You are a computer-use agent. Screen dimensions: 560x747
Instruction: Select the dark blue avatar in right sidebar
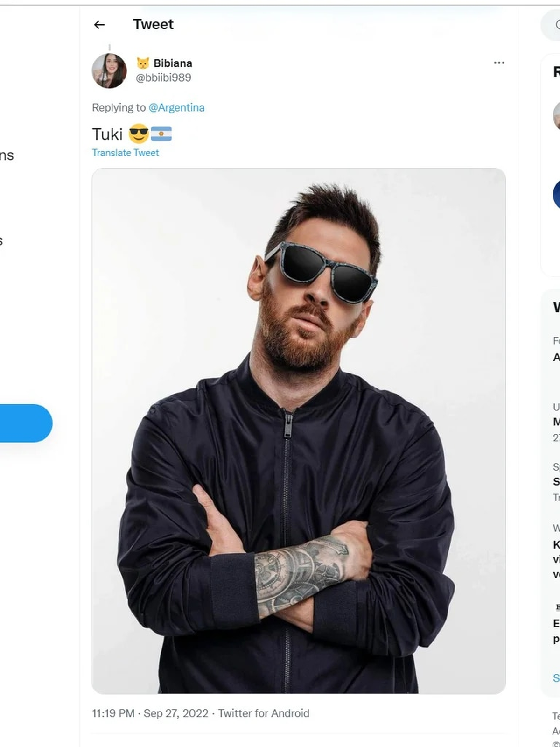556,194
